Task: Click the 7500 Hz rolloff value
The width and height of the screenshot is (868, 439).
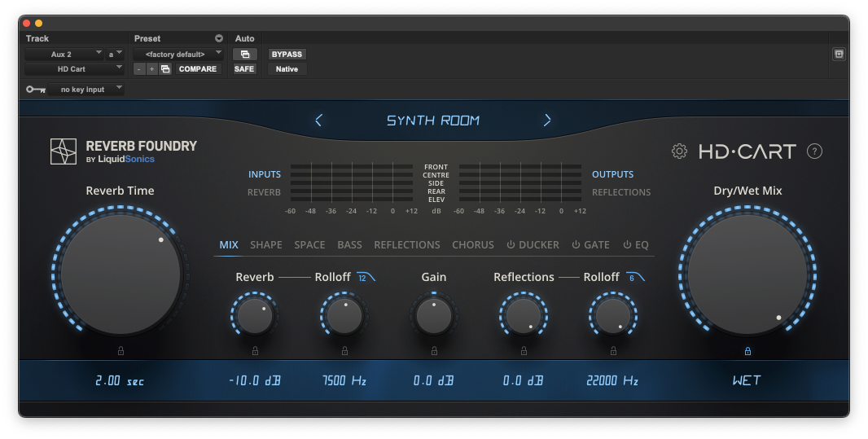Action: [344, 381]
